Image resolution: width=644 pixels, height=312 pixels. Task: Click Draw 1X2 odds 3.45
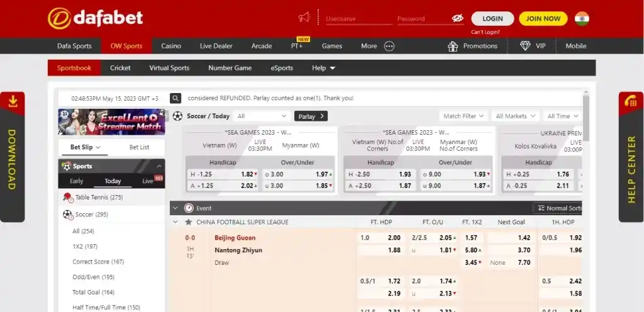point(472,262)
